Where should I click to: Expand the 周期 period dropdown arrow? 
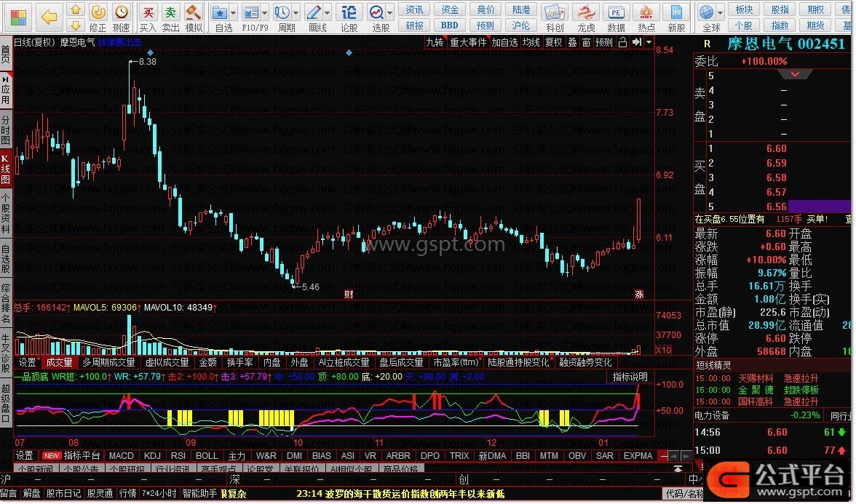pos(296,13)
